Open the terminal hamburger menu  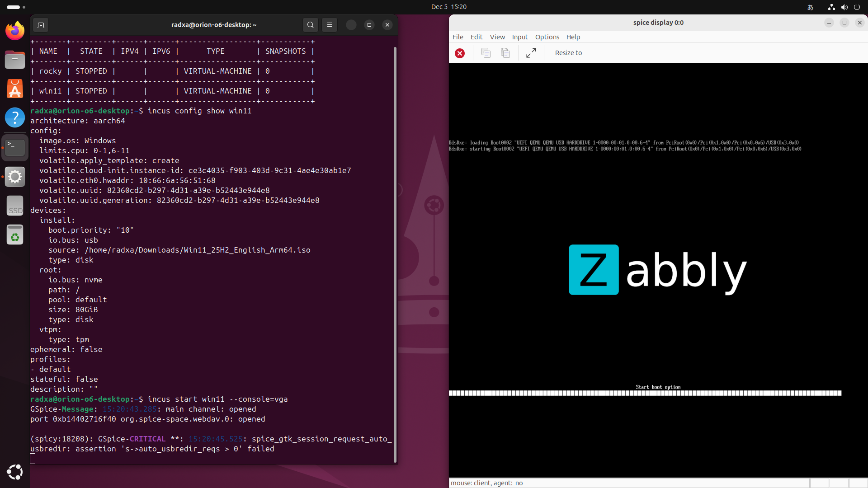tap(330, 25)
